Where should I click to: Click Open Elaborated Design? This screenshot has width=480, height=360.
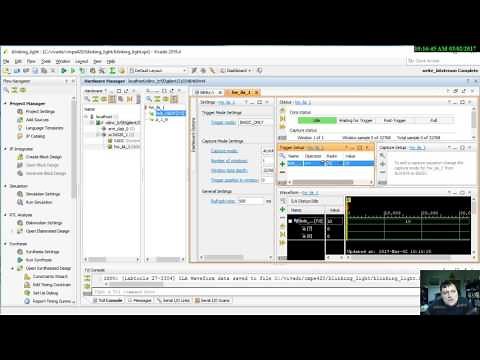tap(47, 231)
